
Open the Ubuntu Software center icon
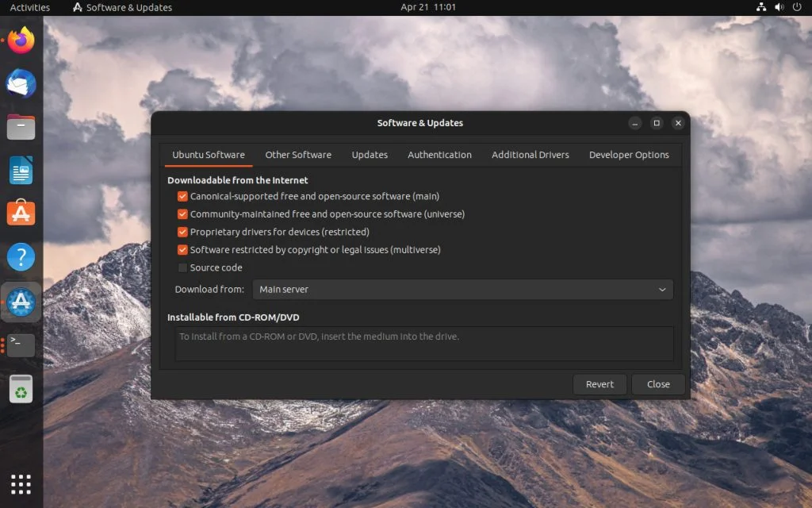[20, 212]
